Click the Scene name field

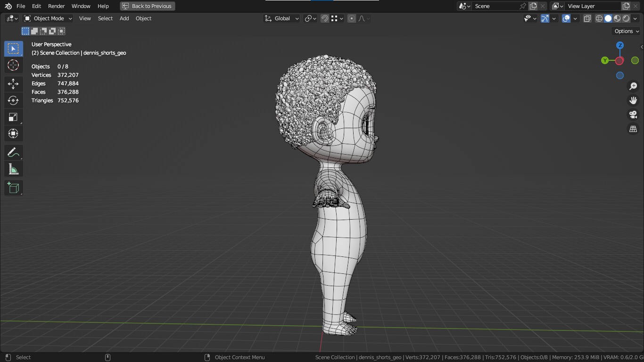495,6
